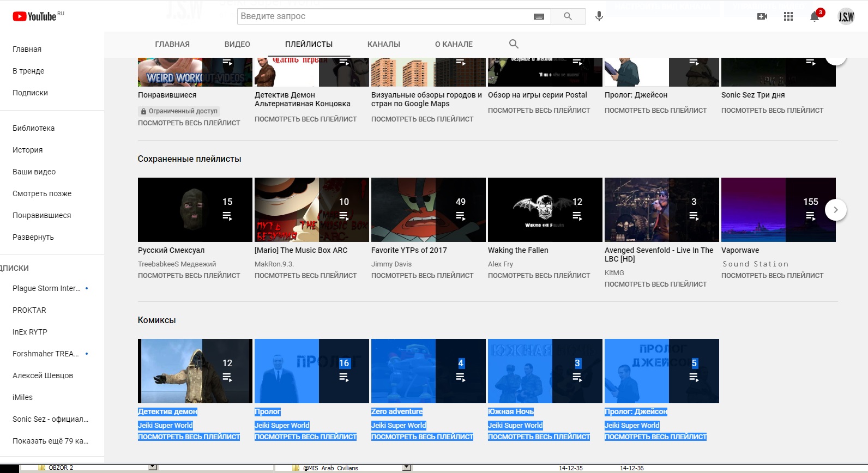868x473 pixels.
Task: Open the J.S.W account avatar menu
Action: coord(846,16)
